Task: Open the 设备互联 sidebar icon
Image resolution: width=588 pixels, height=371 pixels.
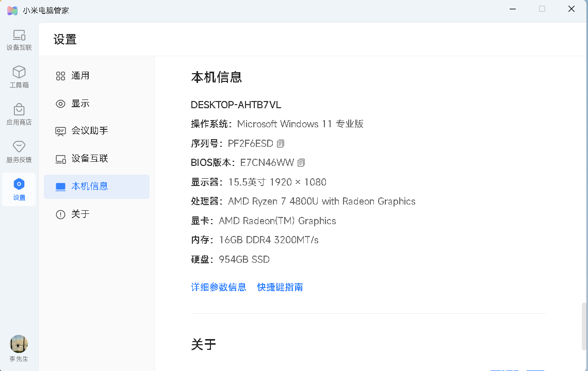Action: 19,40
